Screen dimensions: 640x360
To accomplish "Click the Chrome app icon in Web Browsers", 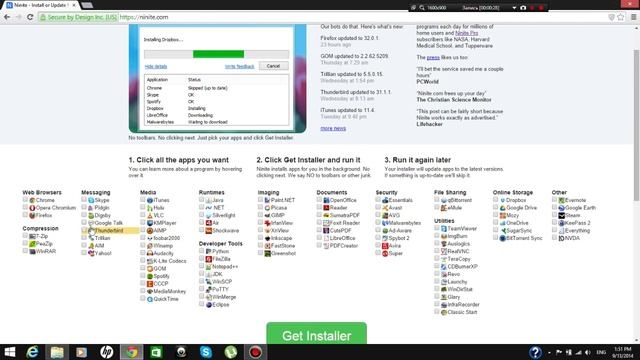I will click(32, 200).
